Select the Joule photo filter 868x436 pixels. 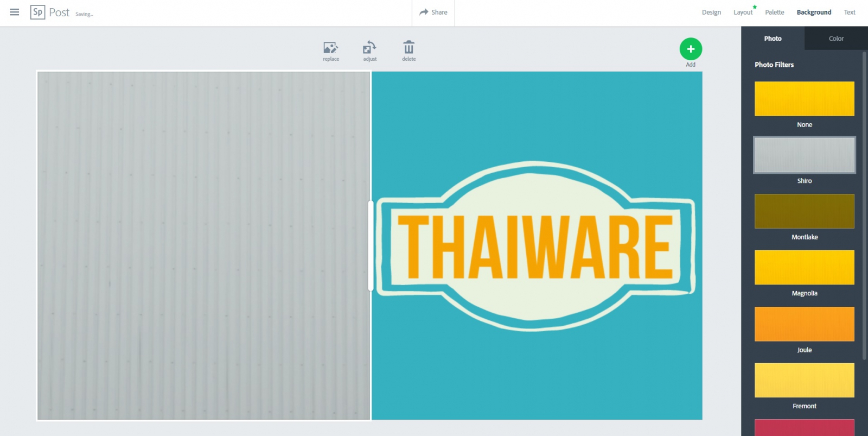point(805,324)
